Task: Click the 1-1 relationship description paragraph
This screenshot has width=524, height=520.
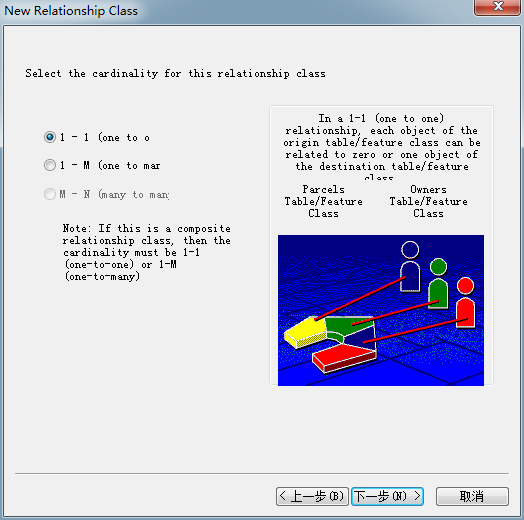Action: coord(381,147)
